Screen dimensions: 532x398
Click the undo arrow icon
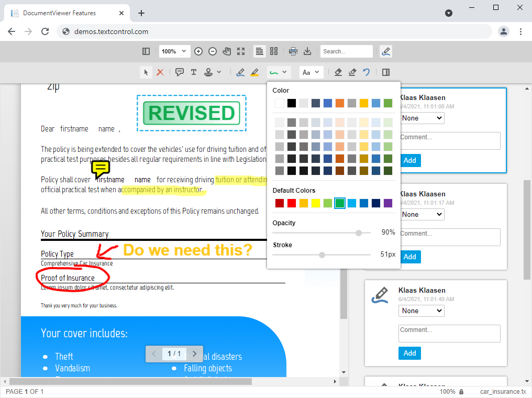point(367,72)
